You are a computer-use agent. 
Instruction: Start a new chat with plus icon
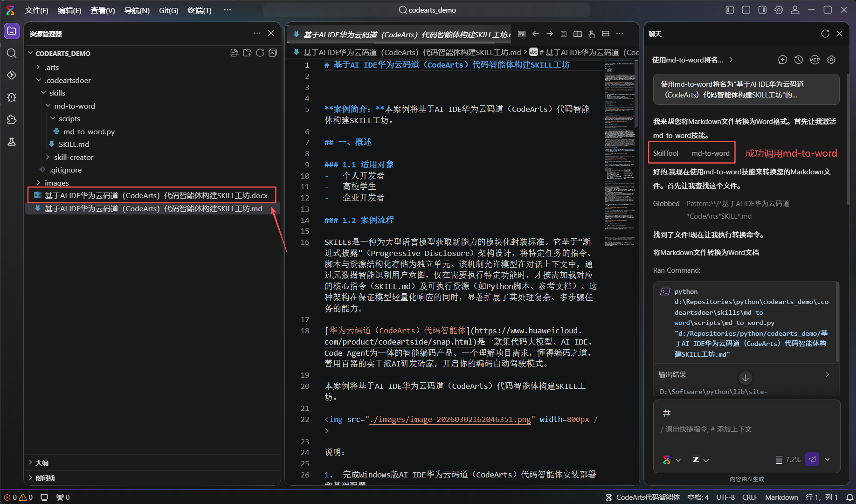click(x=782, y=60)
